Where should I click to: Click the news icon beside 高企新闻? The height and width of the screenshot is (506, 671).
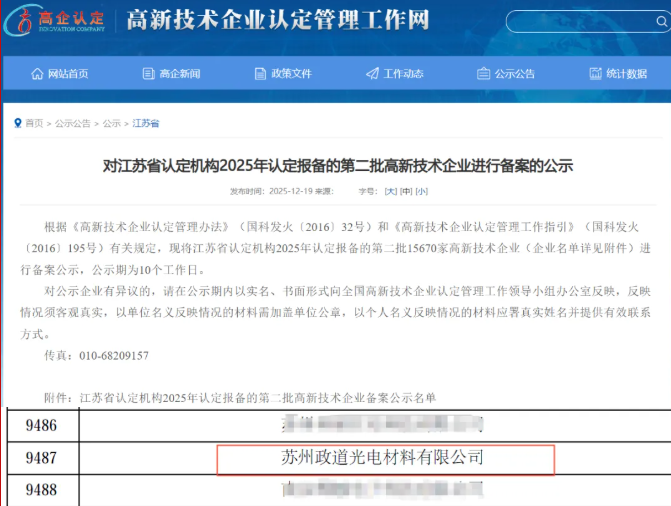(x=149, y=74)
